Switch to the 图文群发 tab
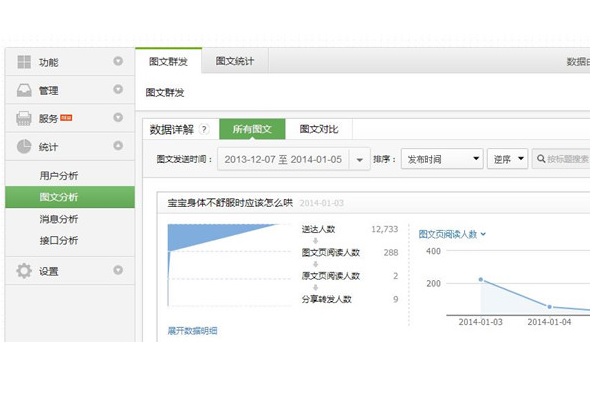The image size is (600, 400). pos(168,61)
